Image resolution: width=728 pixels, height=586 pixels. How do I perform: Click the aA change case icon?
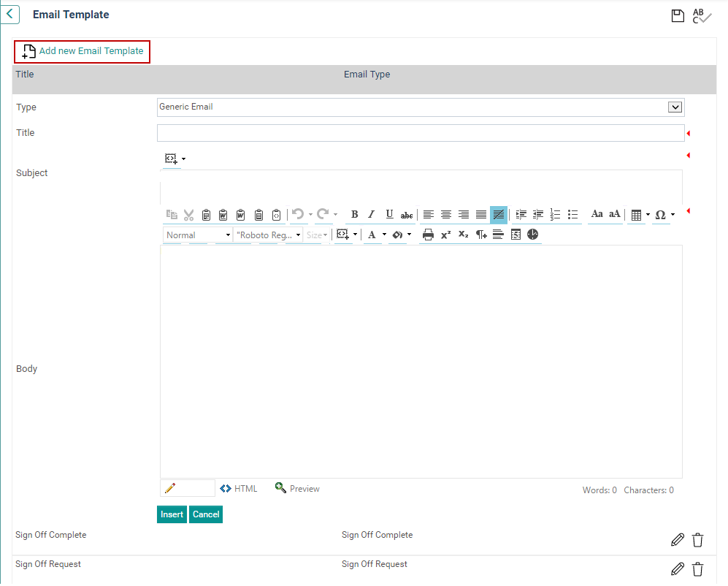(x=614, y=214)
